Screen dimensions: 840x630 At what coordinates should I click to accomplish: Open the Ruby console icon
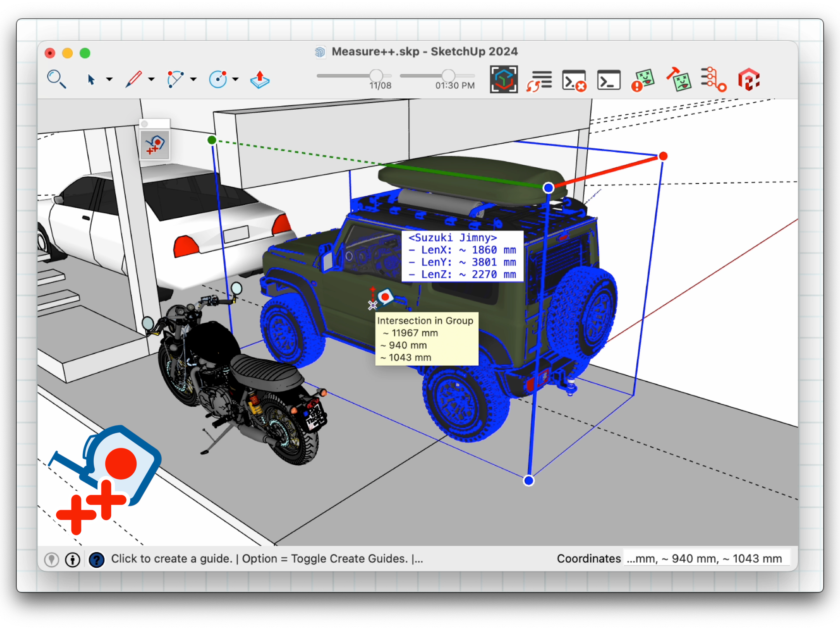tap(609, 79)
